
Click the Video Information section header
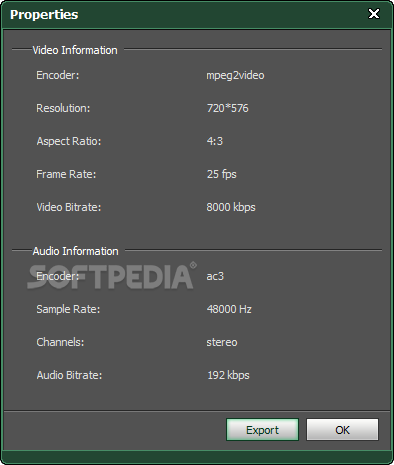point(75,50)
